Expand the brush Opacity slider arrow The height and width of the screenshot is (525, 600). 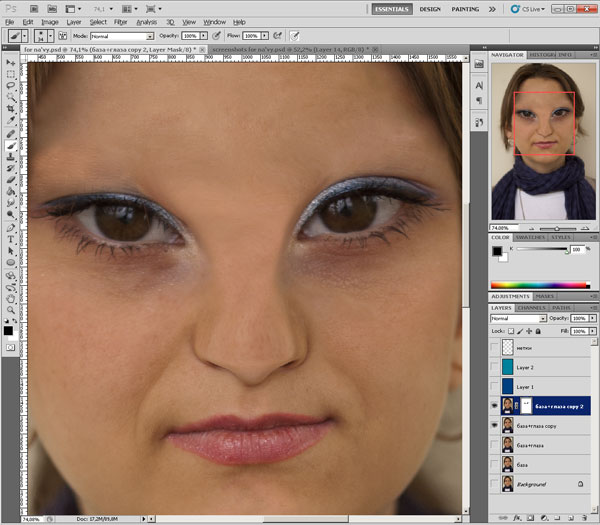point(205,35)
